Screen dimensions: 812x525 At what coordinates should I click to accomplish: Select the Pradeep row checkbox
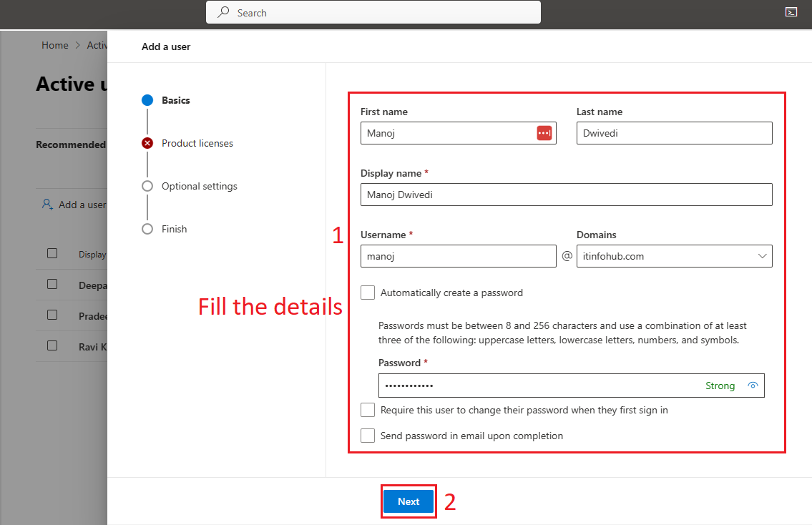coord(52,315)
